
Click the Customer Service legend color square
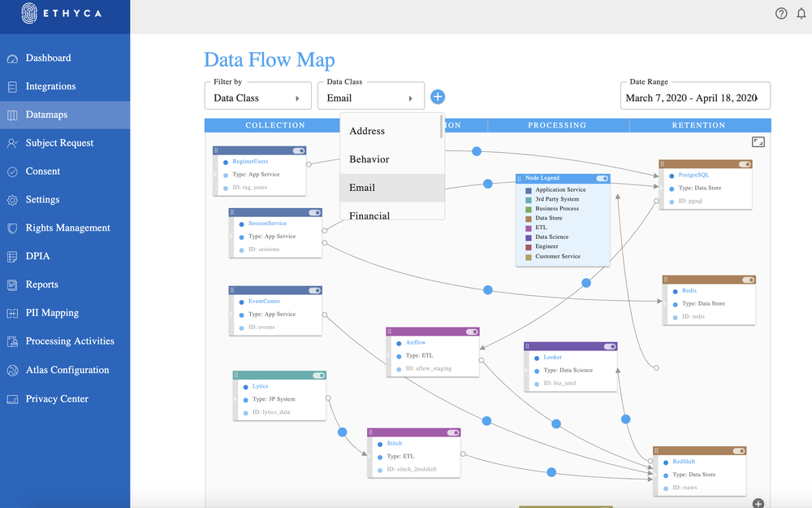point(529,257)
